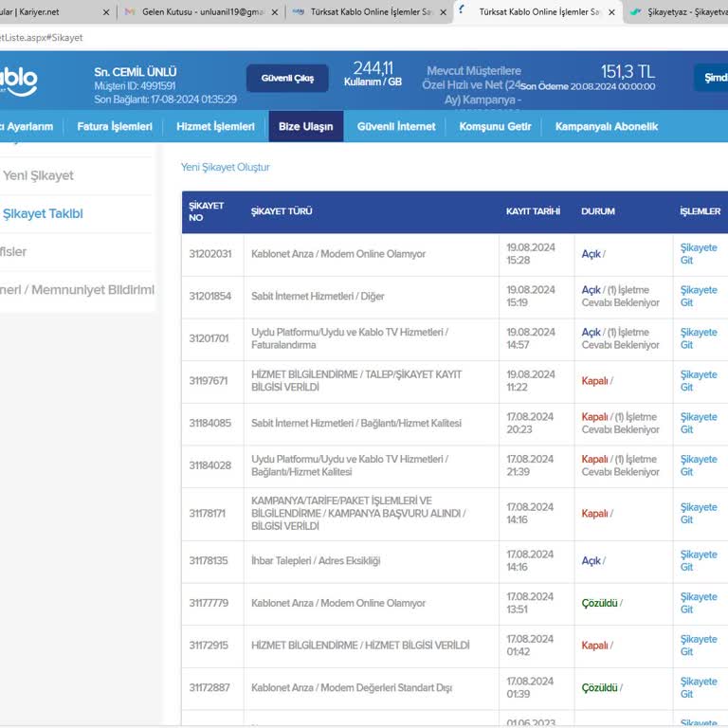
Task: Switch to the Şikayetvar browser tab
Action: [x=678, y=12]
